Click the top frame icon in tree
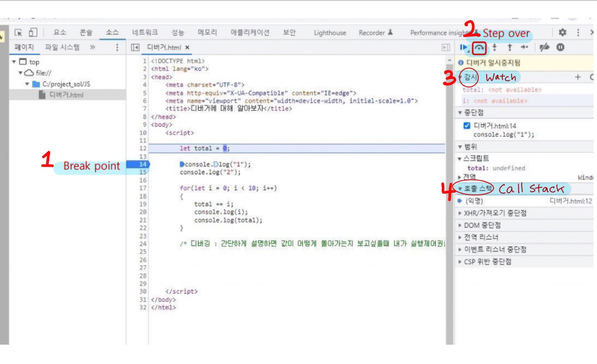Image resolution: width=597 pixels, height=364 pixels. (x=23, y=62)
